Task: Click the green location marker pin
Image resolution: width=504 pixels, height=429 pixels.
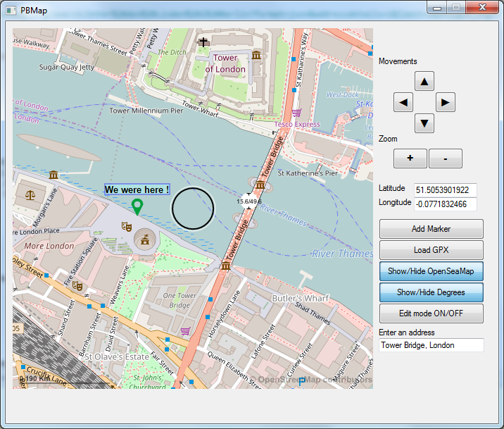Action: point(137,206)
